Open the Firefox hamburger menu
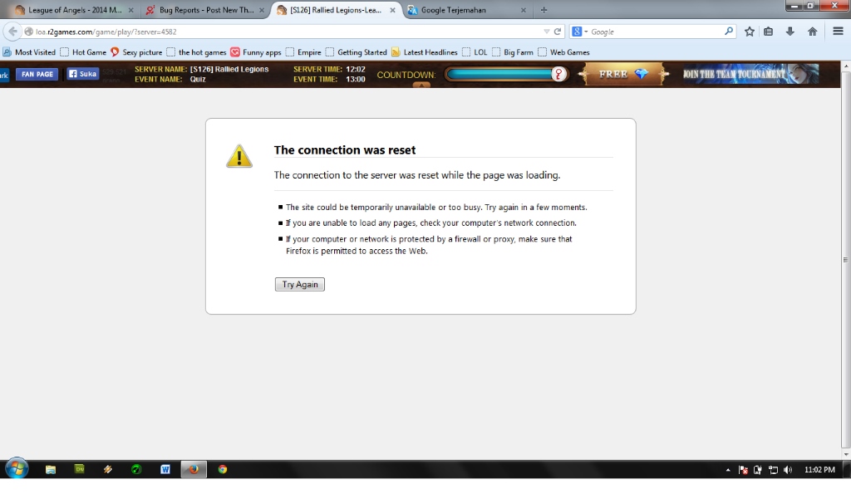The width and height of the screenshot is (851, 504). click(838, 32)
